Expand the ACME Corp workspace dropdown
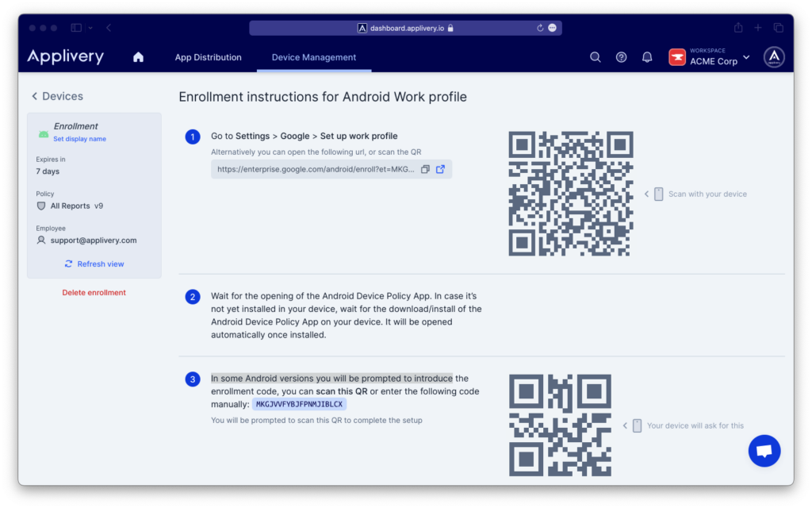The height and width of the screenshot is (508, 812). [x=746, y=57]
